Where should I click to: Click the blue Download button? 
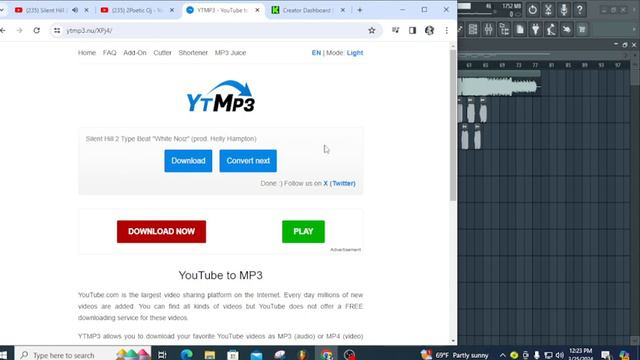coord(188,161)
